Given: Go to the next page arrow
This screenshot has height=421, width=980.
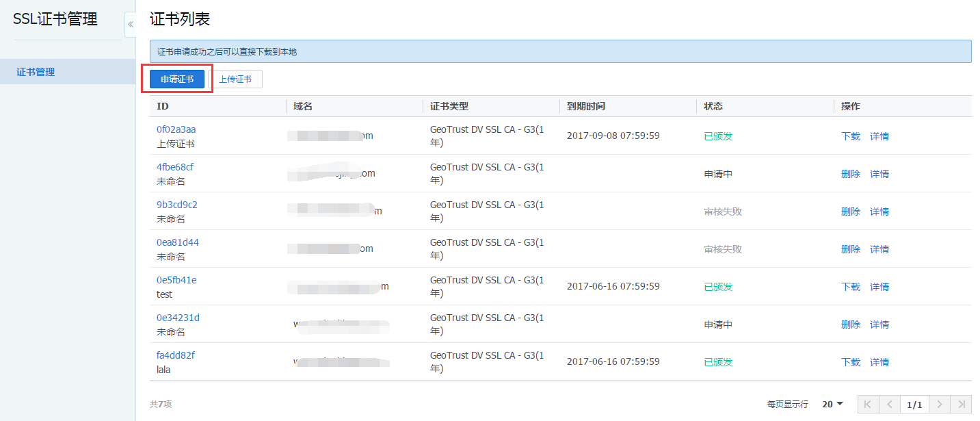Looking at the screenshot, I should tap(940, 405).
